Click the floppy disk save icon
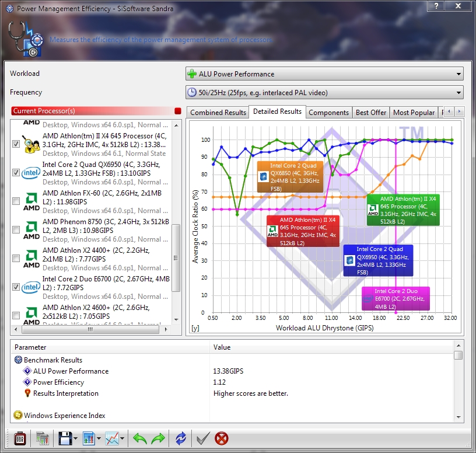476x453 pixels. 65,438
